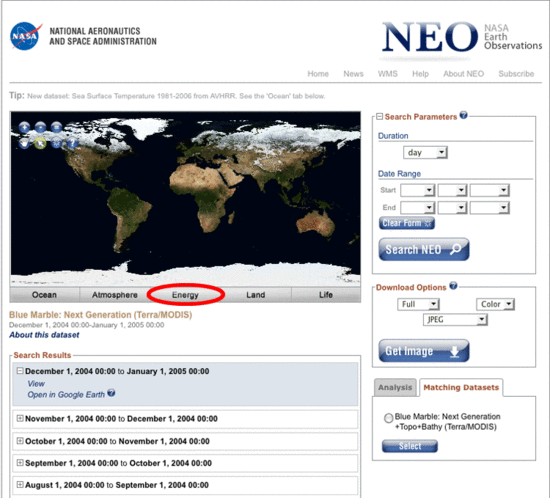Click the world map image

pos(185,198)
